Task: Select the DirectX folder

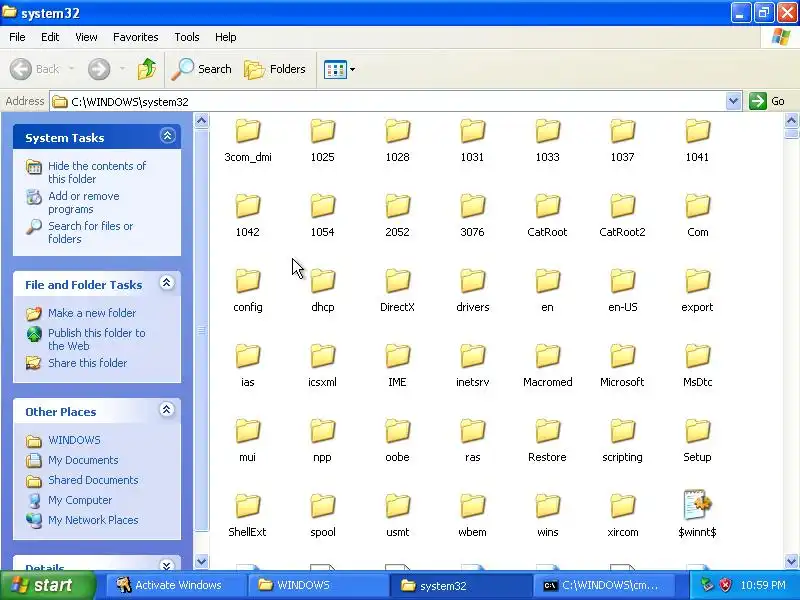Action: [397, 291]
